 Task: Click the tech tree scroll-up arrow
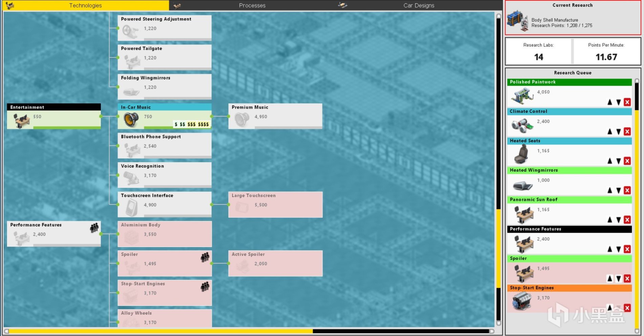point(498,16)
